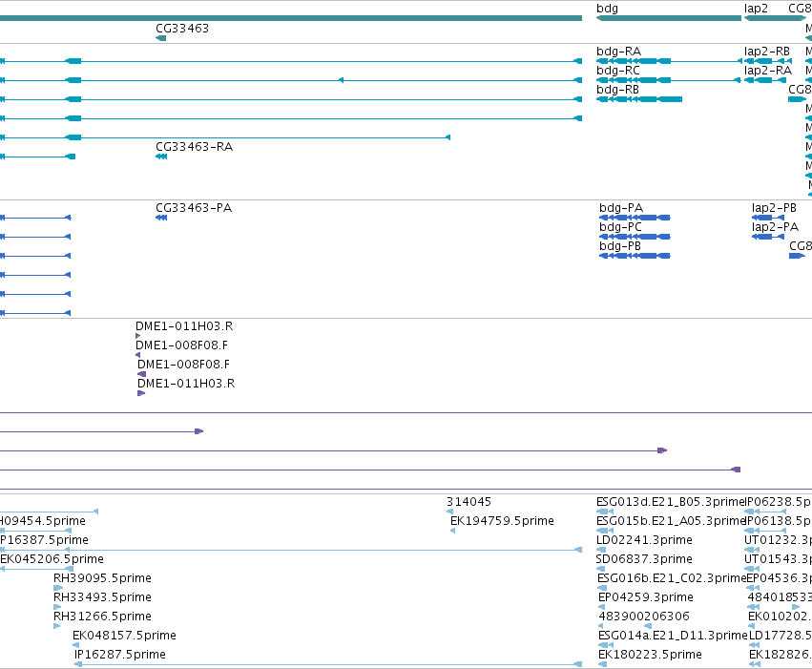Click the IP16387.5prime EST label
The image size is (812, 669).
click(44, 540)
